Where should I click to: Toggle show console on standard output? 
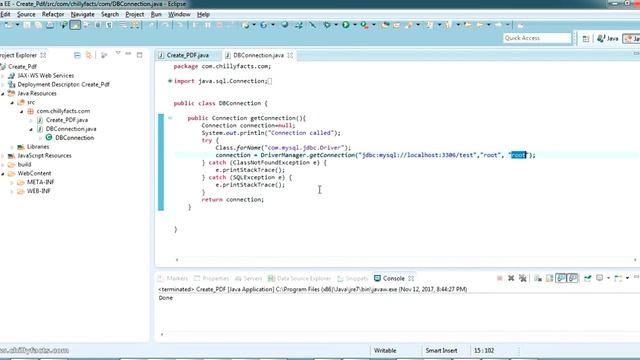(x=561, y=278)
